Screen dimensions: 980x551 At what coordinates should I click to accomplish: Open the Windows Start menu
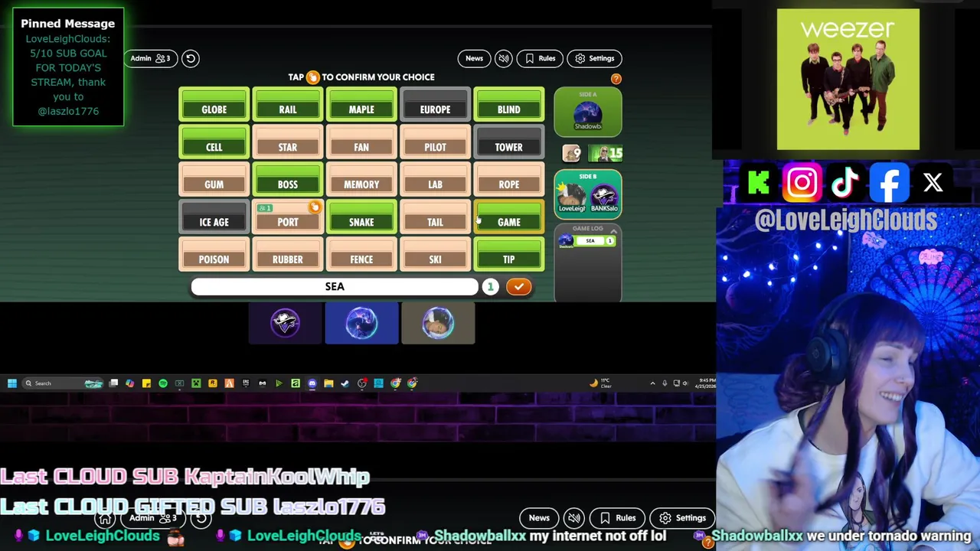click(12, 383)
